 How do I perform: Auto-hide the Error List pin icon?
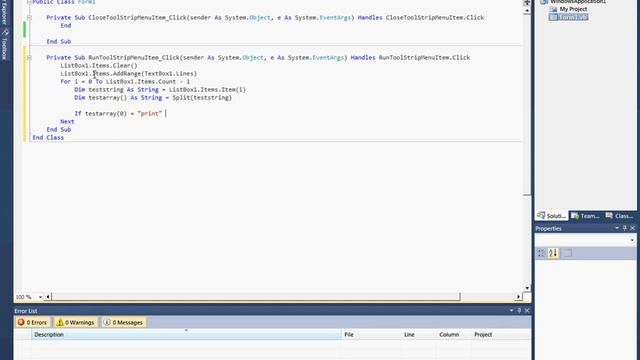coord(519,311)
